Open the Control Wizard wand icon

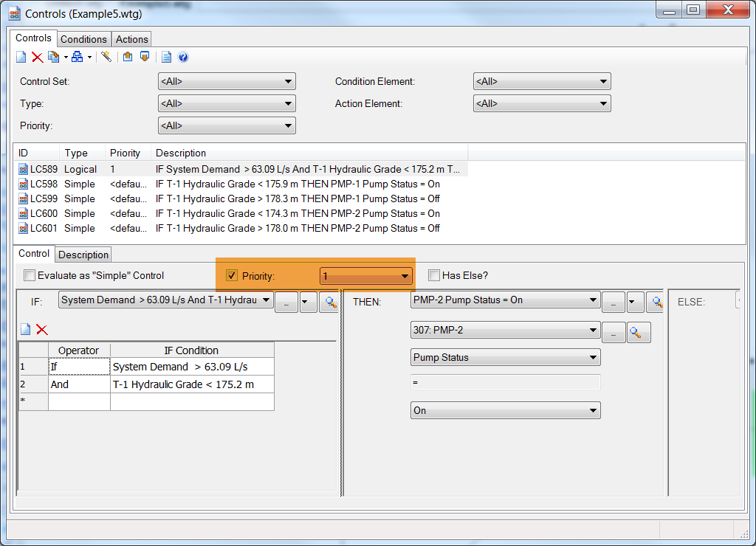click(x=106, y=57)
